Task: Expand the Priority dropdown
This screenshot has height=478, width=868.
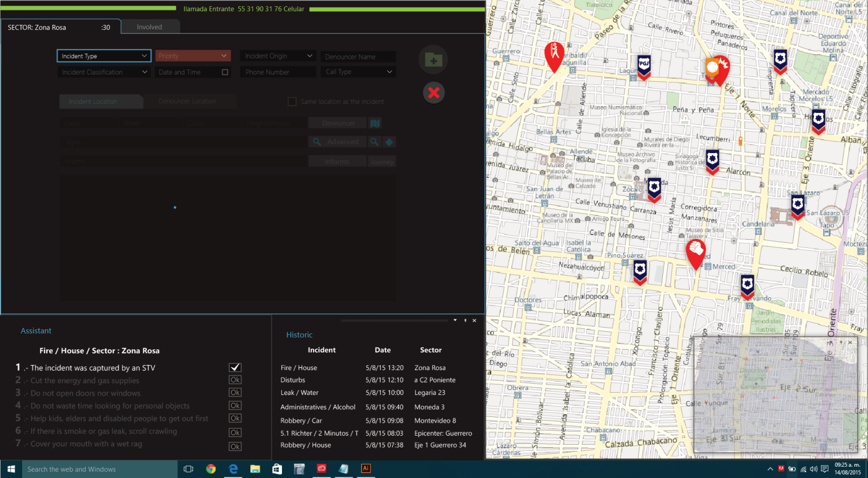Action: (x=193, y=56)
